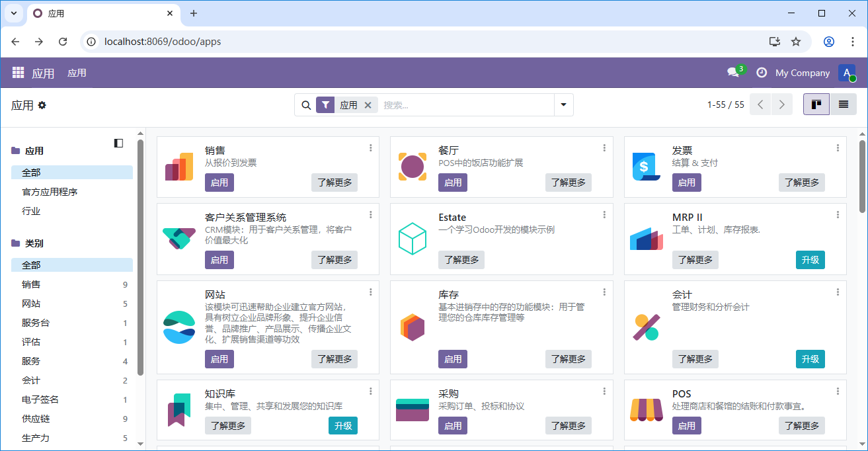The height and width of the screenshot is (451, 868).
Task: Open the user avatar menu
Action: click(847, 73)
